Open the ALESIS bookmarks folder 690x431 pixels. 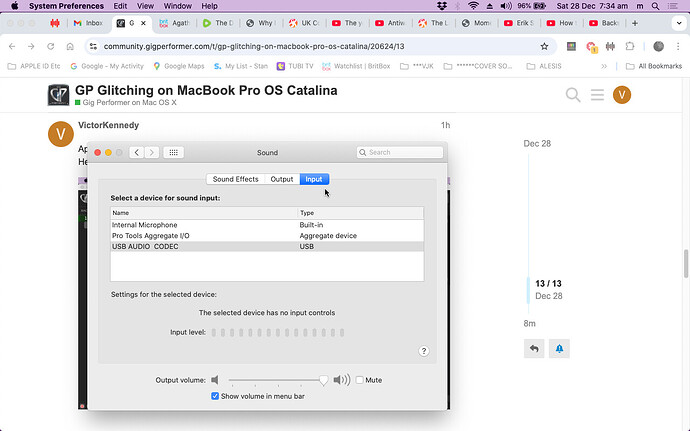(544, 66)
